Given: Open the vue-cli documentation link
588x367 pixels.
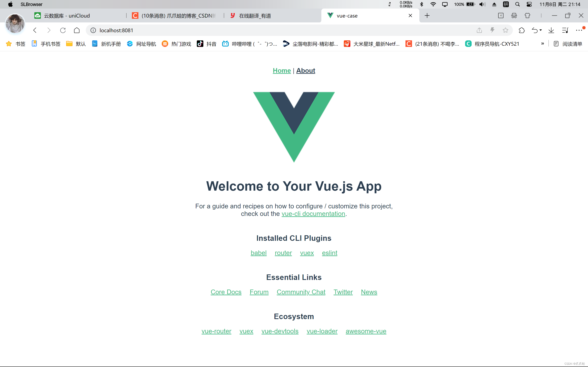Looking at the screenshot, I should coord(313,213).
